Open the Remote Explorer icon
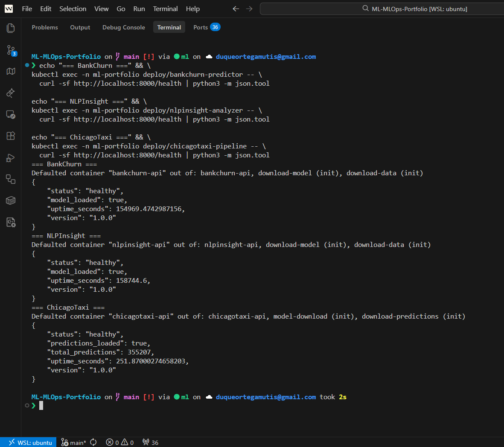The height and width of the screenshot is (447, 504). point(11,115)
